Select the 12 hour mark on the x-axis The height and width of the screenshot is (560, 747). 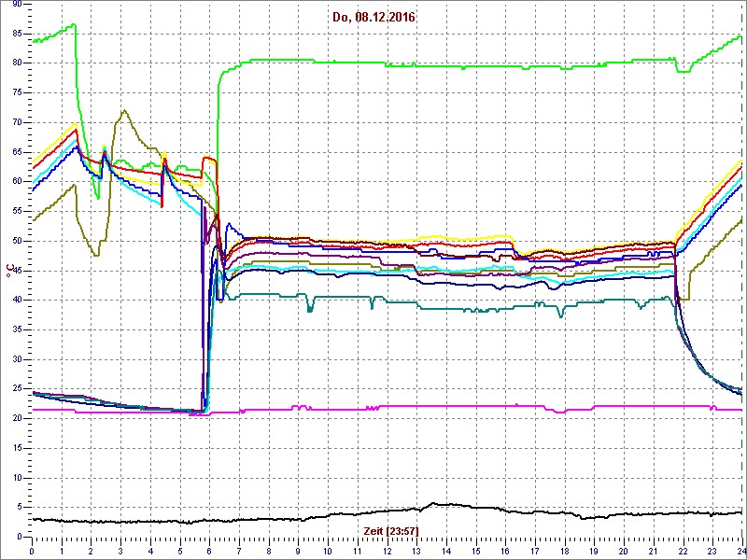(387, 551)
